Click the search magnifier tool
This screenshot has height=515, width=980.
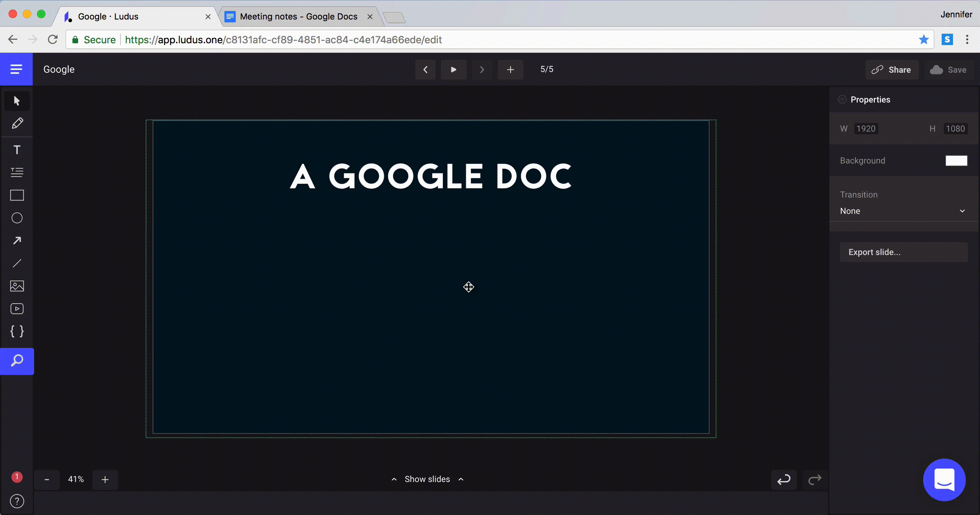(x=17, y=361)
